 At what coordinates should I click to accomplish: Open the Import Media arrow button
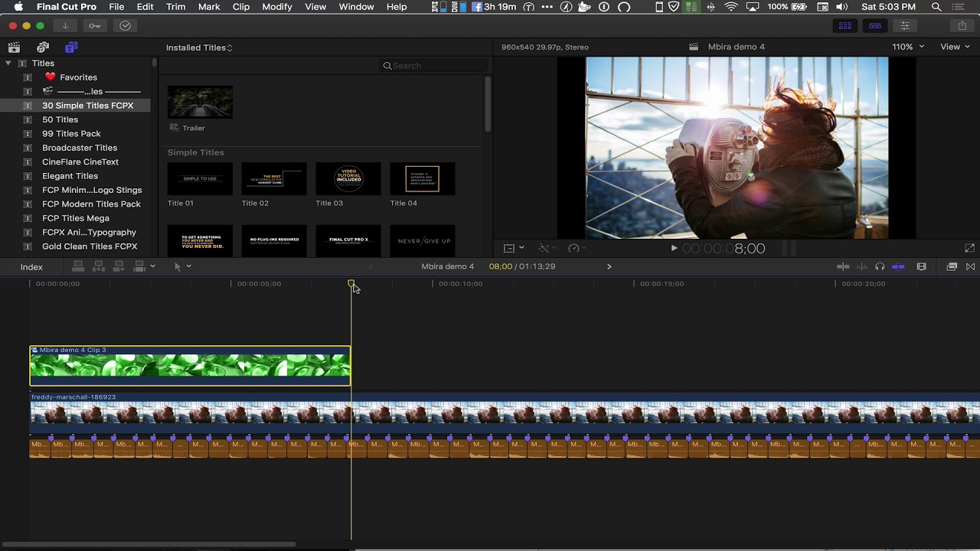pyautogui.click(x=65, y=25)
